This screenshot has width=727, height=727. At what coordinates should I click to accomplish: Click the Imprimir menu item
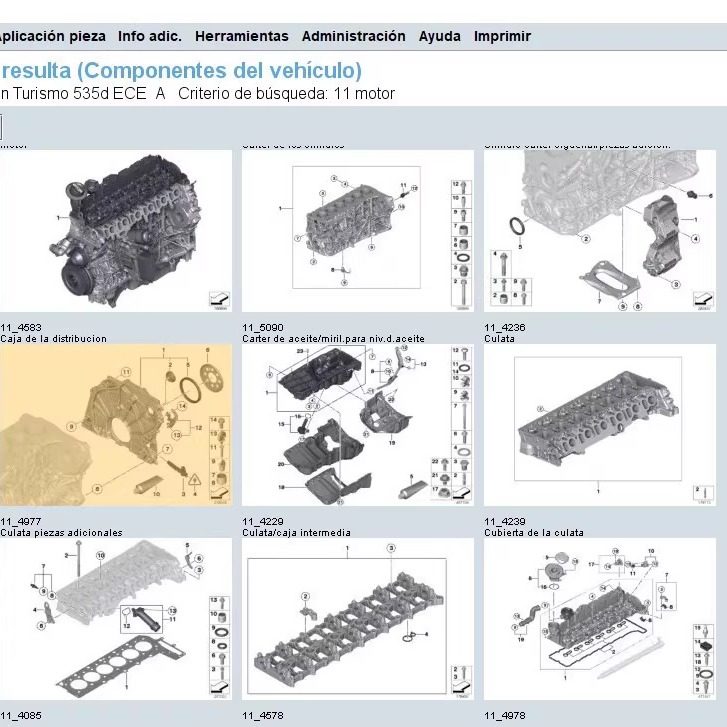502,36
